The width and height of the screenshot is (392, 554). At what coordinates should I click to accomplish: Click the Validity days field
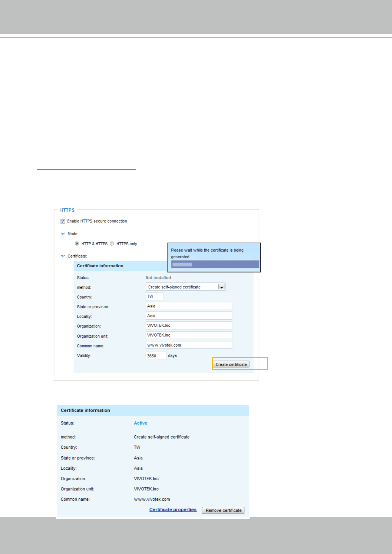pyautogui.click(x=156, y=356)
